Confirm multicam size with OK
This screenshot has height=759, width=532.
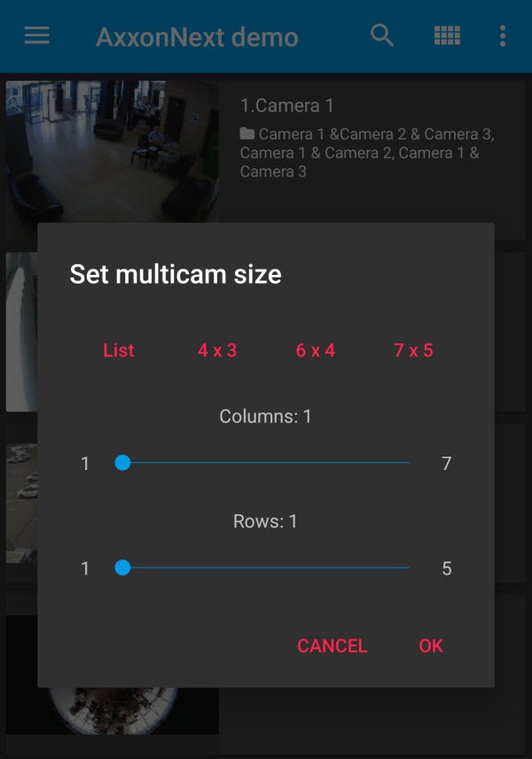pyautogui.click(x=431, y=646)
